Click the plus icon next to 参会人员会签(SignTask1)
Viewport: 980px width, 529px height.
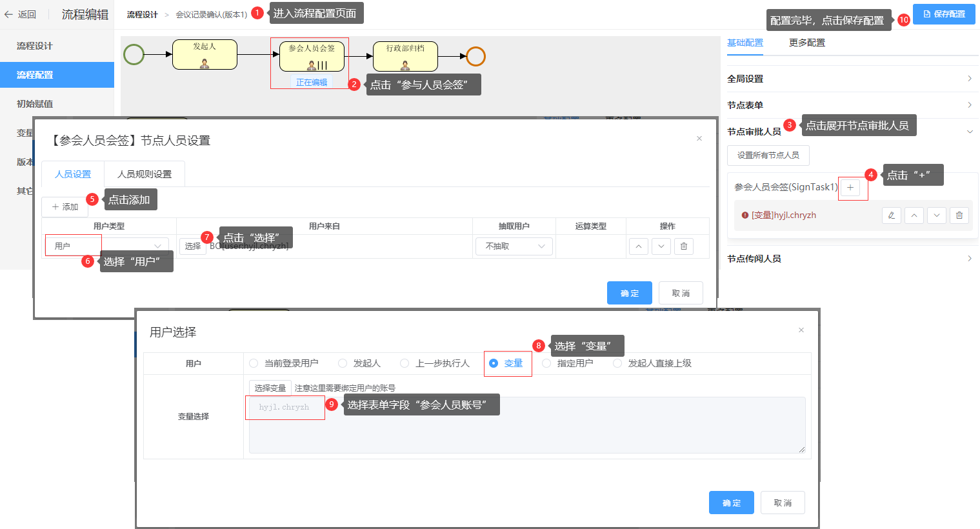coord(850,188)
